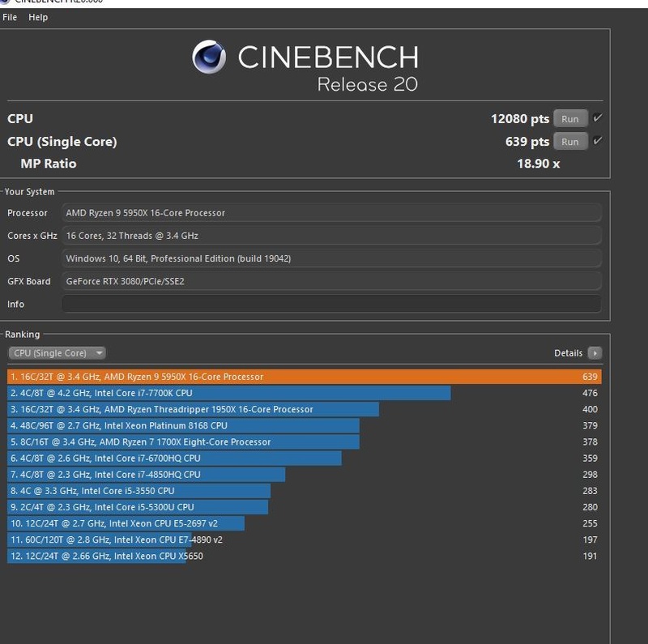648x644 pixels.
Task: Click the OS field showing Windows 10
Action: [331, 258]
